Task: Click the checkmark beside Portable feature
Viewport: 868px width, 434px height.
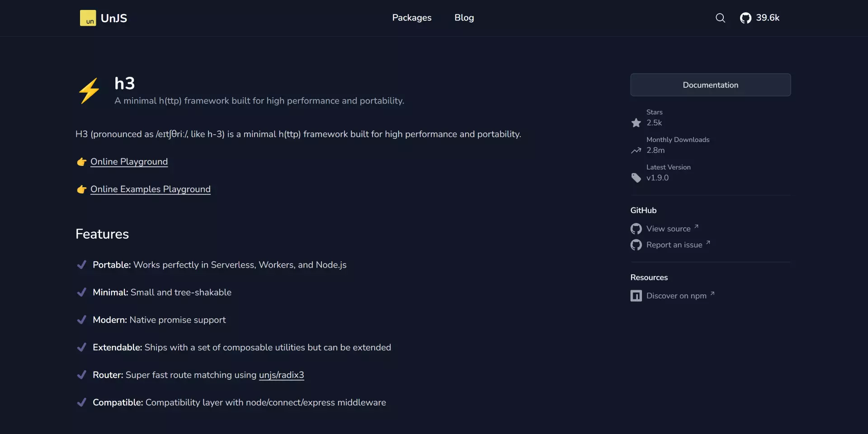Action: pos(82,265)
